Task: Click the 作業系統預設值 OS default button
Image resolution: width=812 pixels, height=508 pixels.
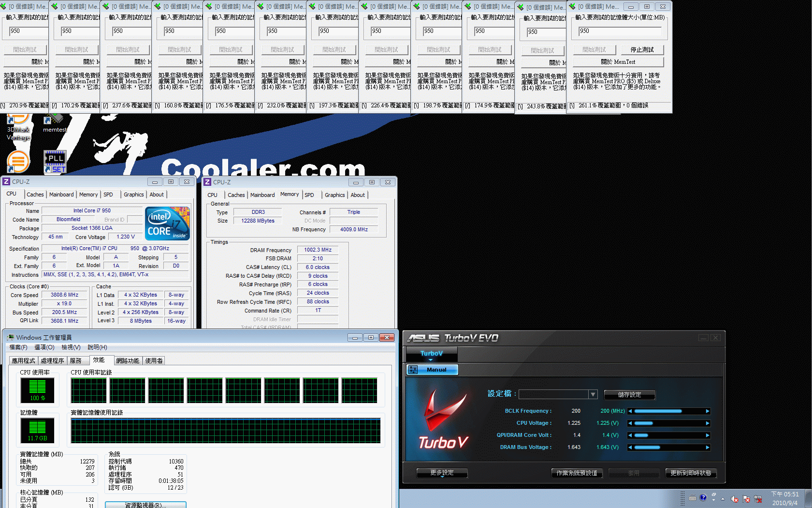Action: click(577, 473)
